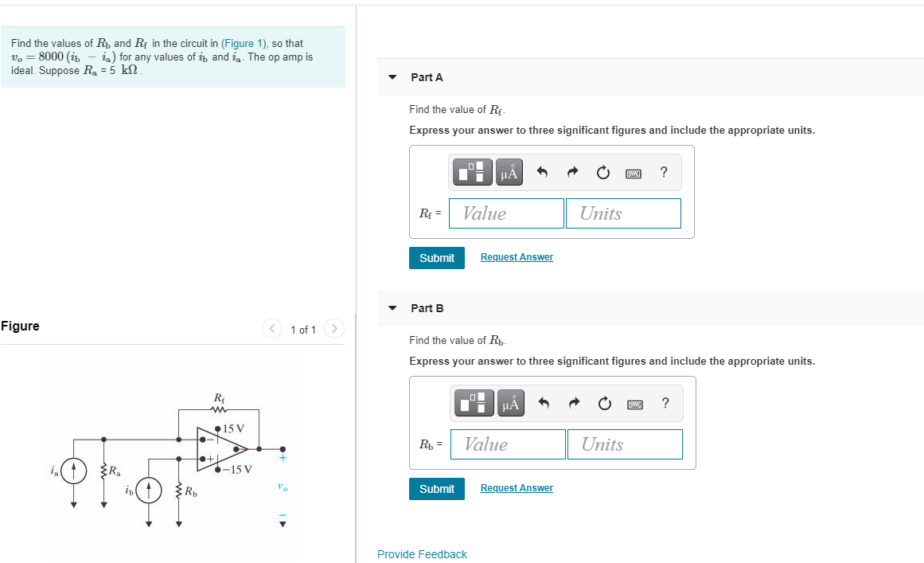Collapse the Part A section
924x563 pixels.
[x=392, y=77]
